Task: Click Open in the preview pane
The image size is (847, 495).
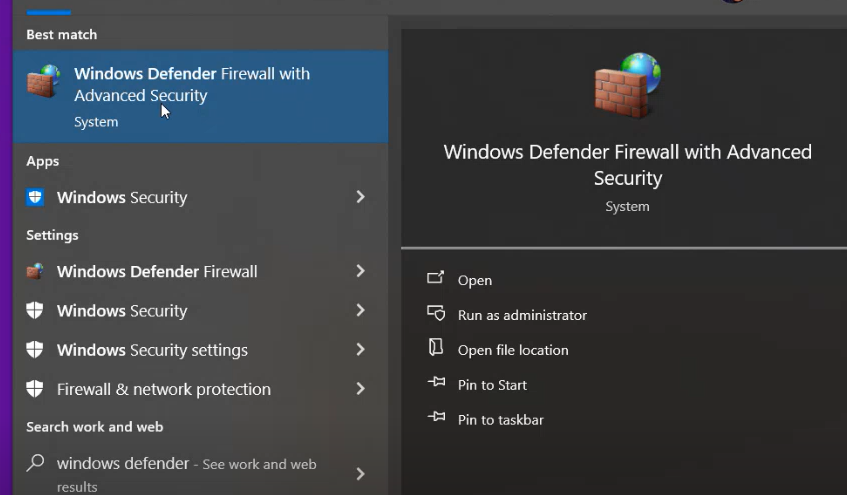Action: point(475,280)
